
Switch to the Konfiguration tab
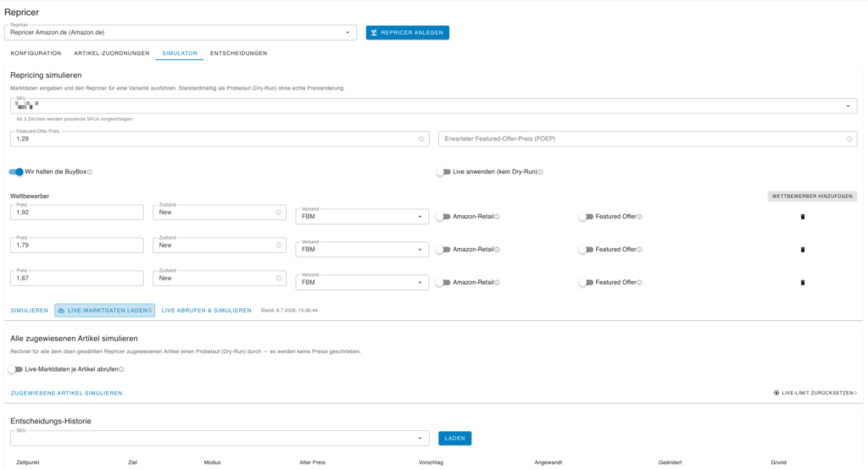[x=36, y=53]
